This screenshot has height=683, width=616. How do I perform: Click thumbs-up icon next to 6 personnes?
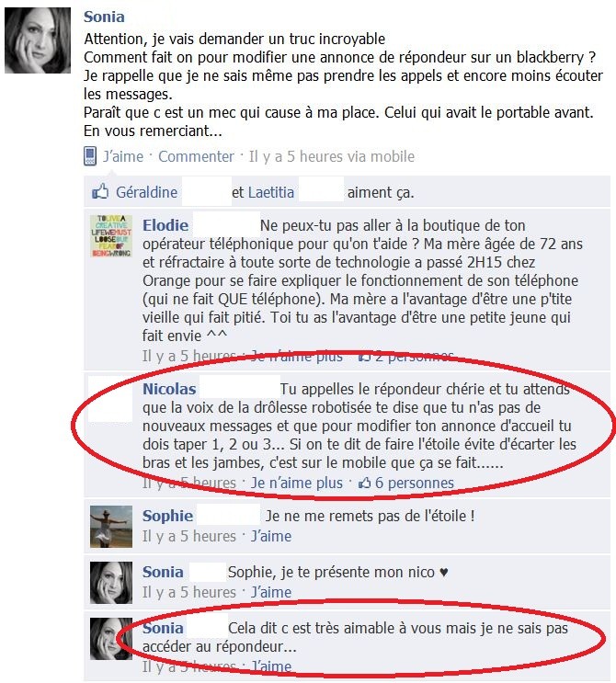tap(365, 483)
